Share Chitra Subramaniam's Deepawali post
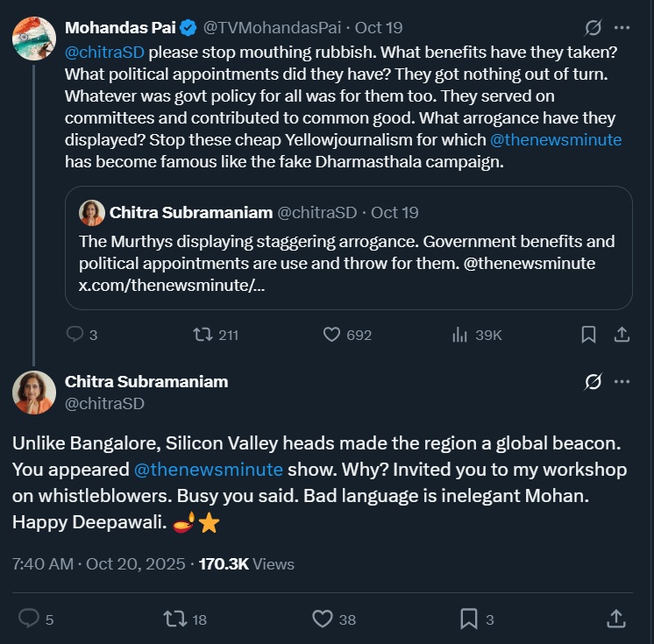Image resolution: width=654 pixels, height=644 pixels. point(616,619)
